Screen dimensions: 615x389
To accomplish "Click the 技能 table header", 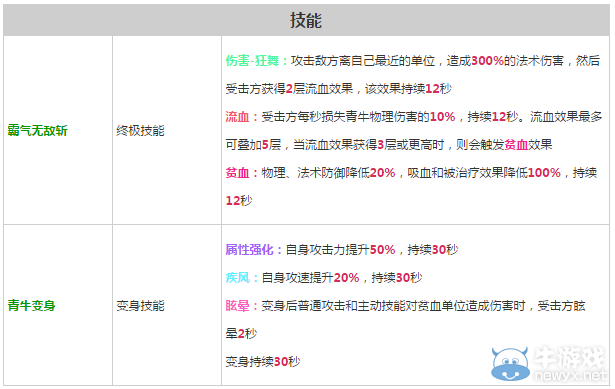I will (x=306, y=20).
